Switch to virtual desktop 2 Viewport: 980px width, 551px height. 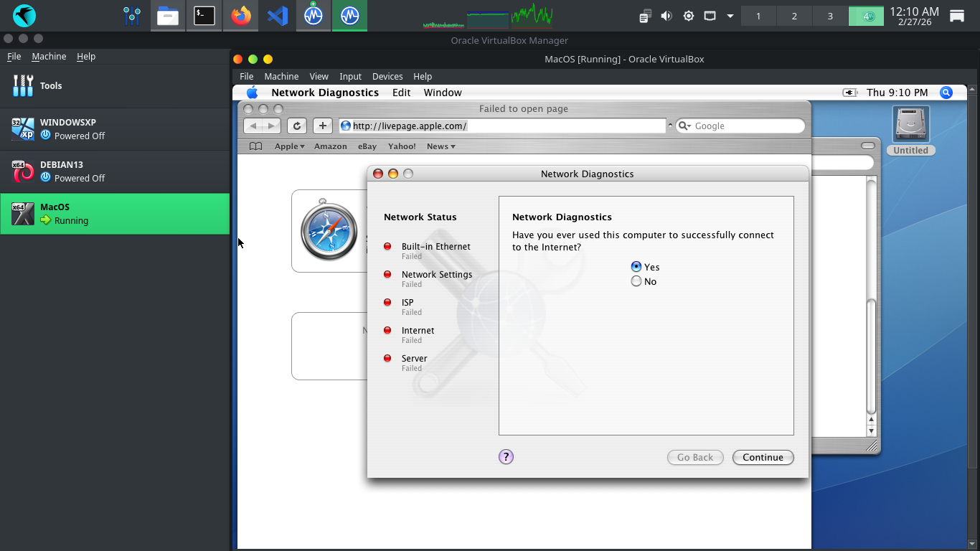(794, 16)
